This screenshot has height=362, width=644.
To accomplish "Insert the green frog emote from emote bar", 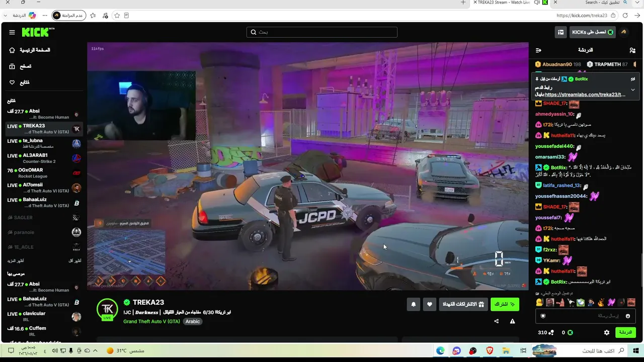I will click(581, 303).
